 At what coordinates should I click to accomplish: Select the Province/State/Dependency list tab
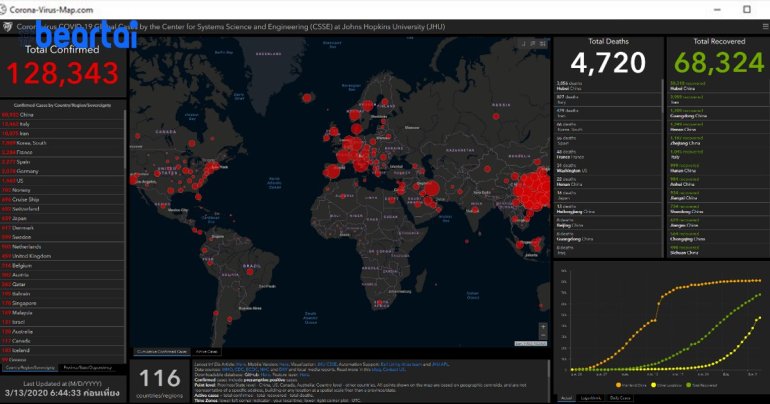90,367
